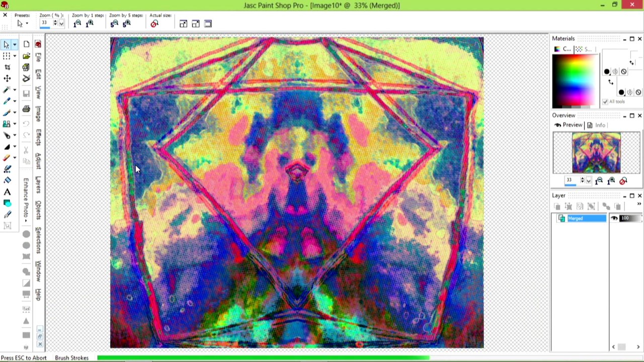Zoom in using Overview panel magnifier
The width and height of the screenshot is (644, 362).
pos(611,180)
